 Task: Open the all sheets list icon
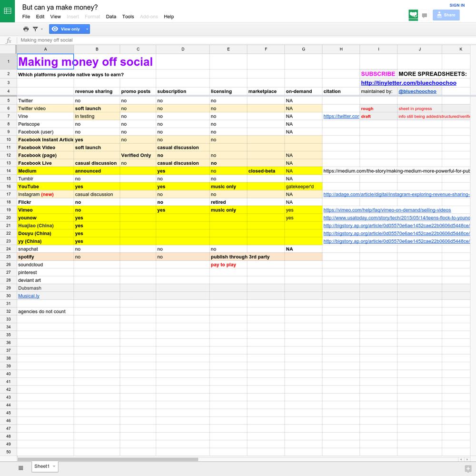[20, 468]
